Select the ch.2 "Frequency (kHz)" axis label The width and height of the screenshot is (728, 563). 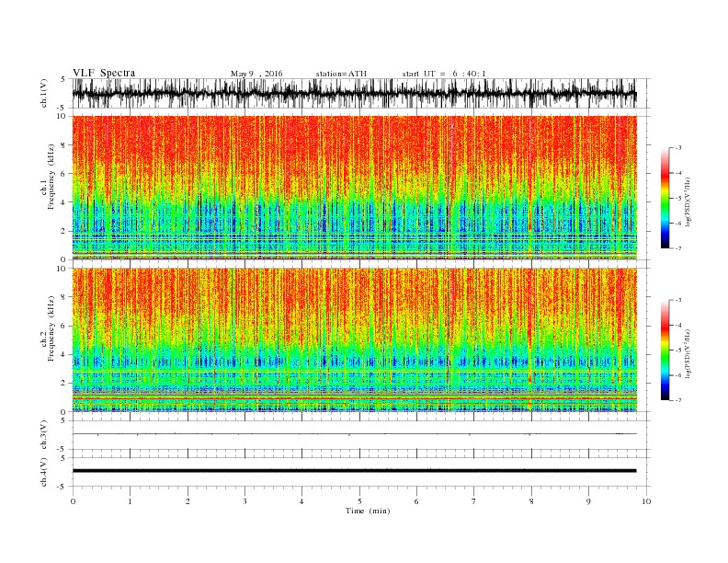[51, 328]
